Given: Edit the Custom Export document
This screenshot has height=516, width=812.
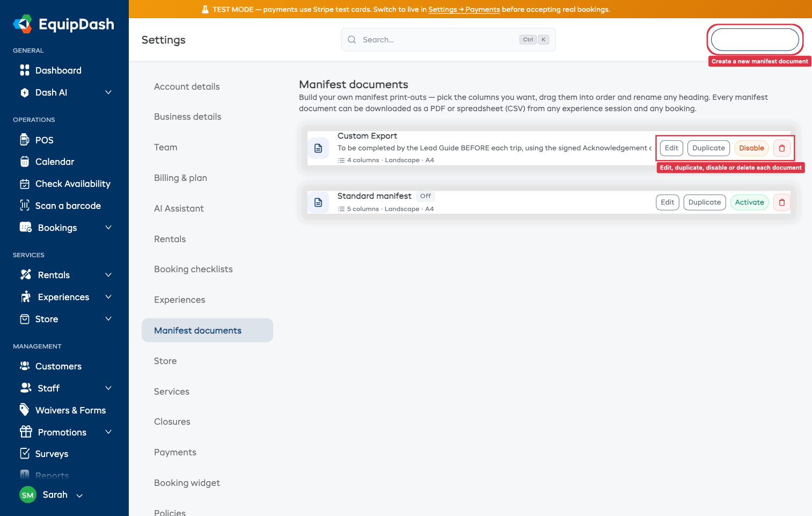Looking at the screenshot, I should [x=671, y=148].
